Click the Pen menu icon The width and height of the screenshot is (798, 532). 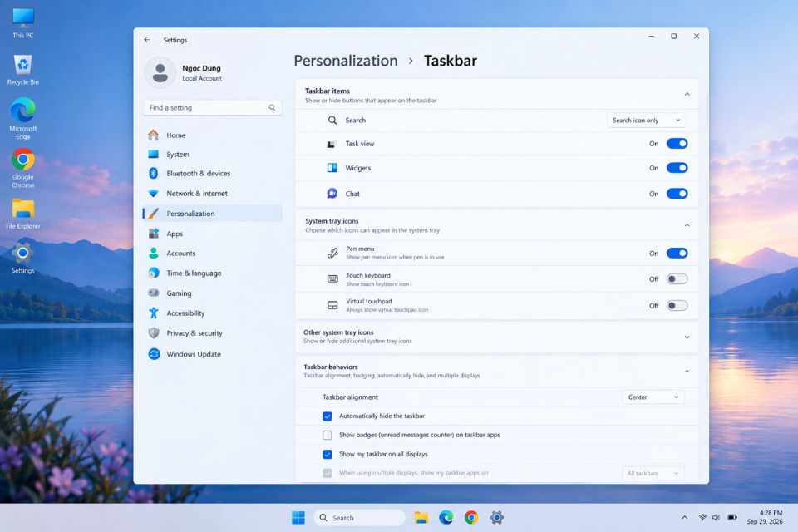coord(332,253)
